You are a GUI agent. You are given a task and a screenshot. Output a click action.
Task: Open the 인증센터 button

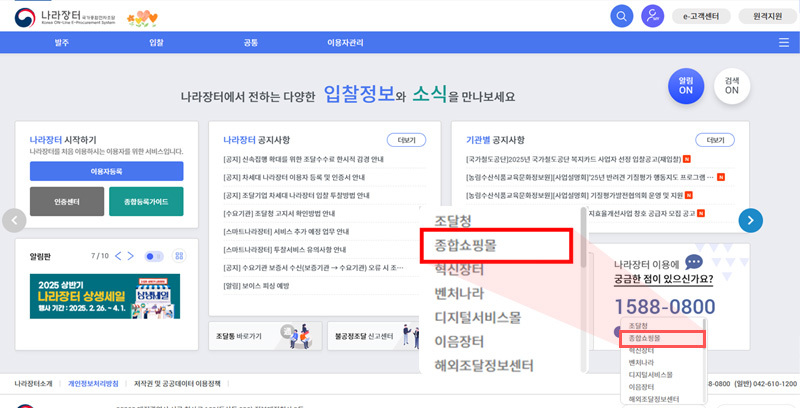pyautogui.click(x=67, y=201)
